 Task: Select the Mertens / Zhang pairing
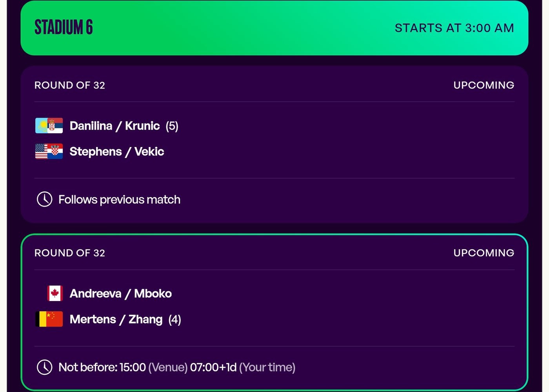(116, 319)
